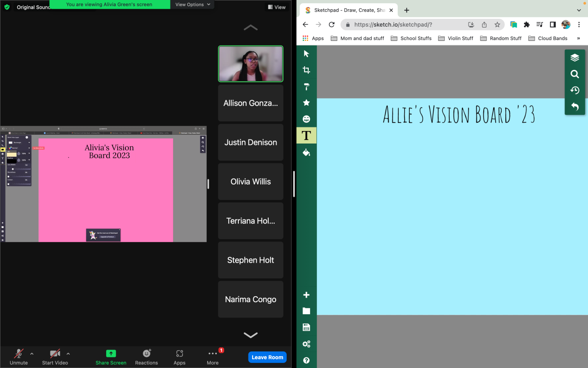Viewport: 588px width, 368px height.
Task: Open the More menu in Zoom
Action: [213, 357]
